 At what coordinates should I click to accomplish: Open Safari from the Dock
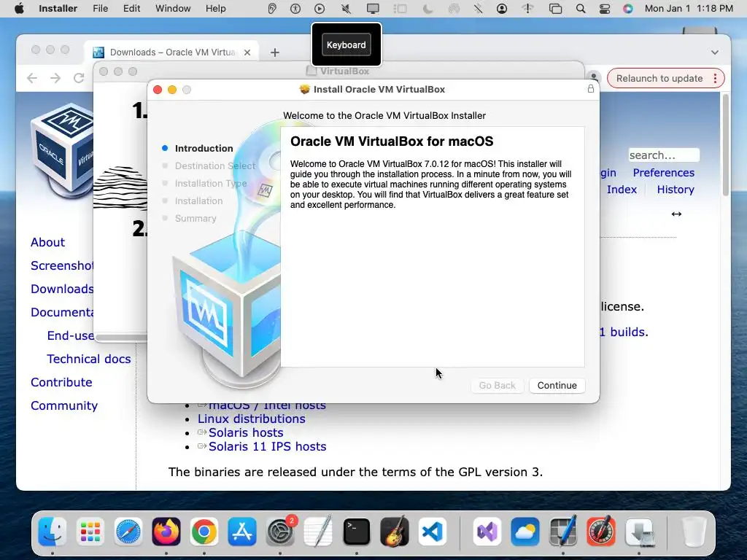128,532
